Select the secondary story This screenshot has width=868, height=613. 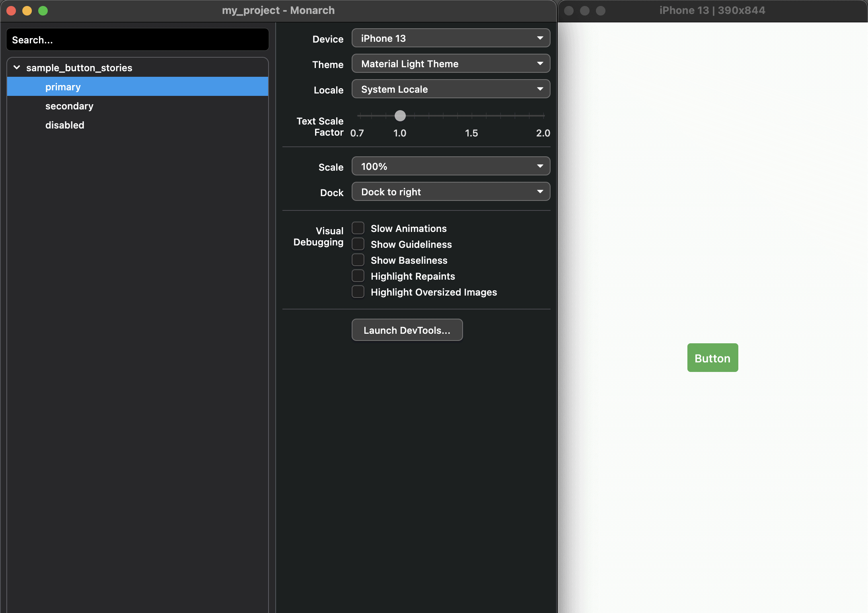[x=69, y=106]
